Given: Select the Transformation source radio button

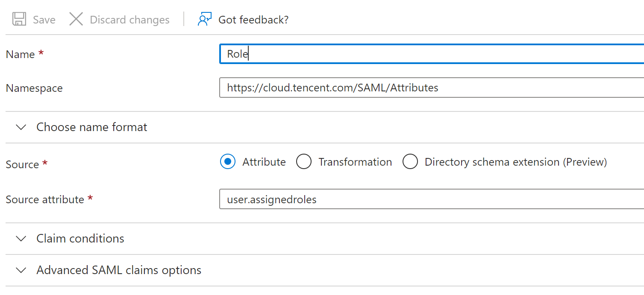Looking at the screenshot, I should (x=304, y=162).
